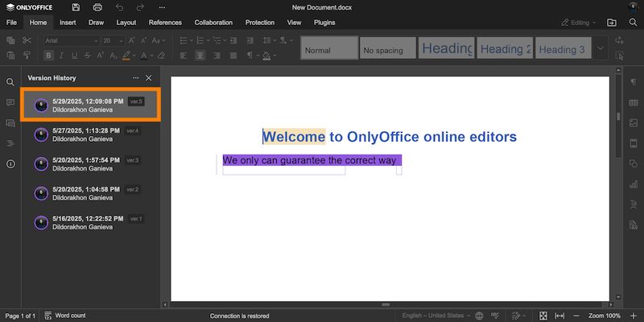Open the Insert tab
The height and width of the screenshot is (322, 644).
coord(68,23)
